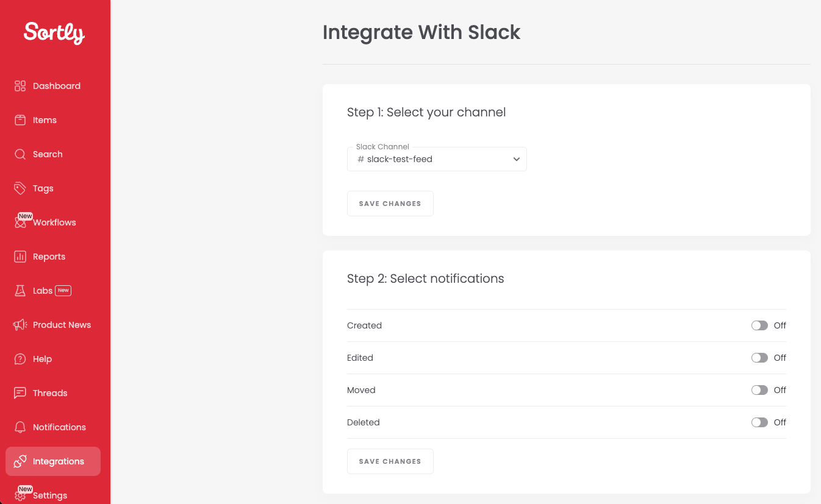The height and width of the screenshot is (504, 821).
Task: Click the Dashboard grid icon
Action: [20, 86]
